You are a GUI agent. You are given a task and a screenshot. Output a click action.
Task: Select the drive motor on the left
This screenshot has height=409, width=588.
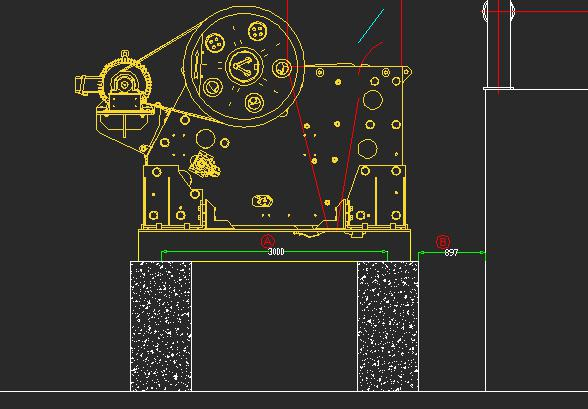click(88, 85)
